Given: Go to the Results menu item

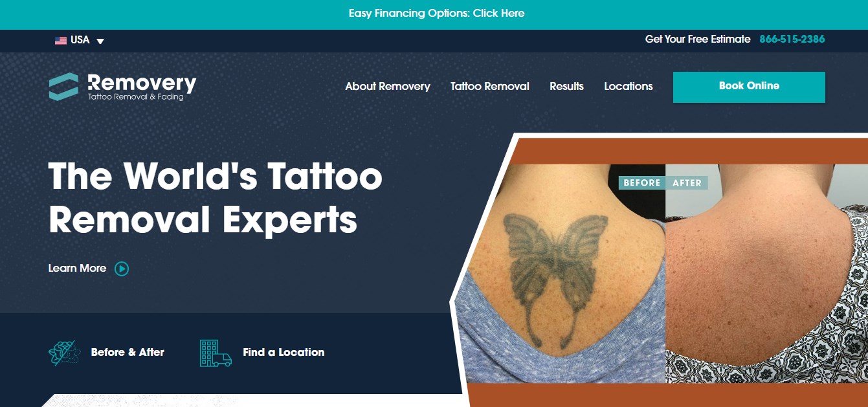Looking at the screenshot, I should [566, 86].
